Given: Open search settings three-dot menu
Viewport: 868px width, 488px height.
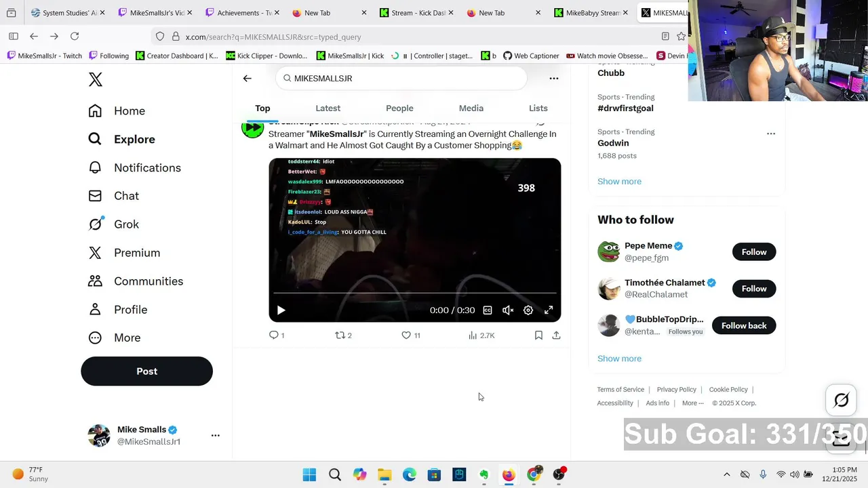Looking at the screenshot, I should point(554,79).
